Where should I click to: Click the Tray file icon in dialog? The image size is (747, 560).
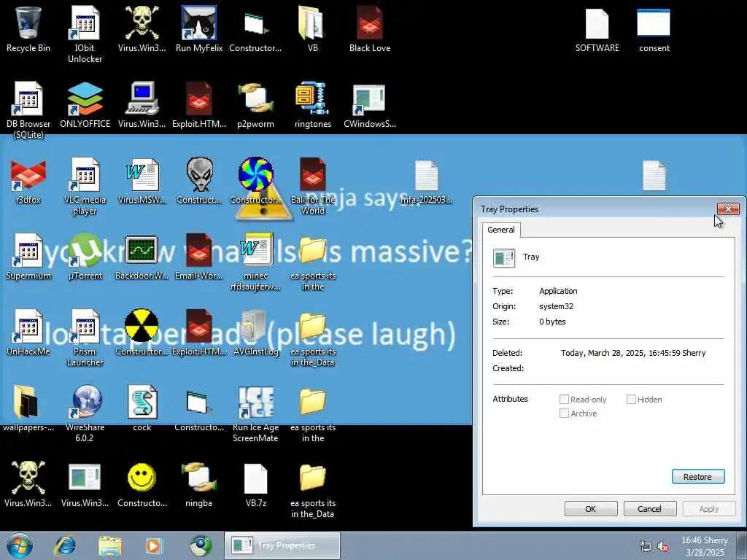[503, 257]
